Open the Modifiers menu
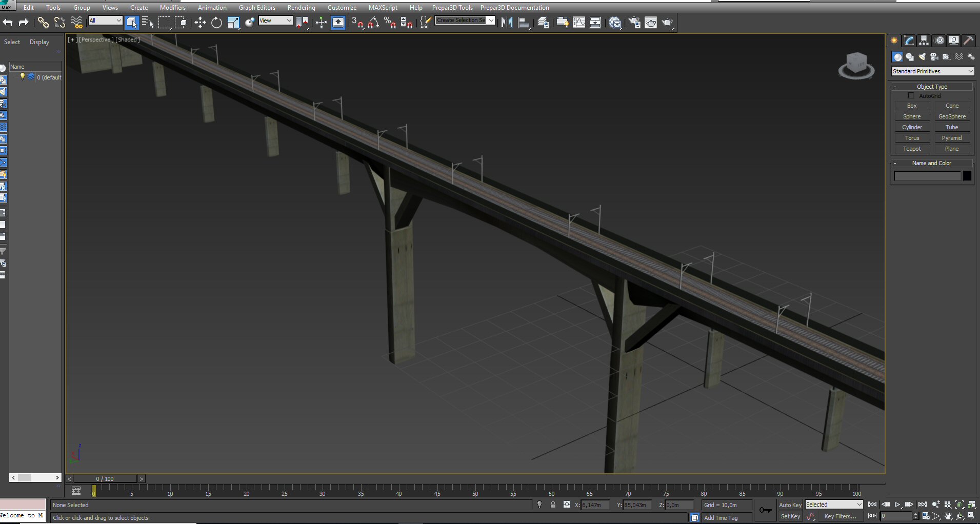 point(172,8)
